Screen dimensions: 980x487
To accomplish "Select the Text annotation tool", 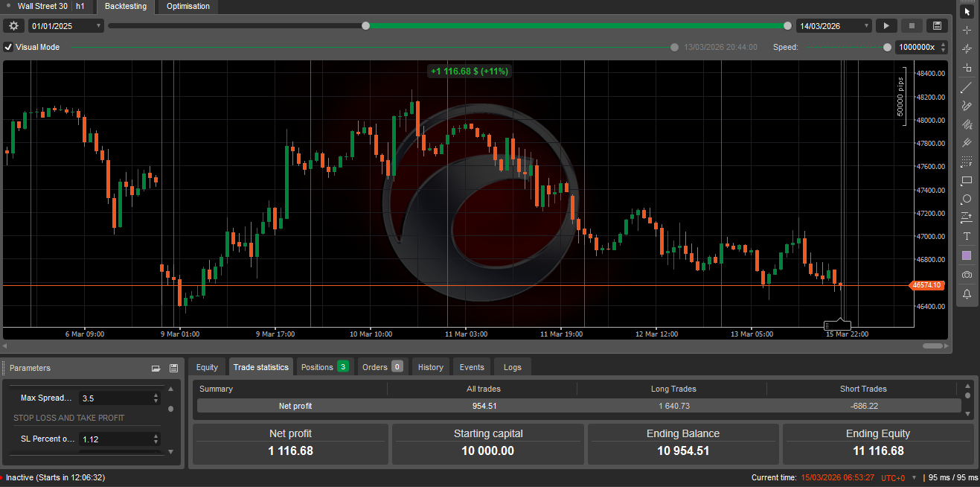I will point(967,236).
